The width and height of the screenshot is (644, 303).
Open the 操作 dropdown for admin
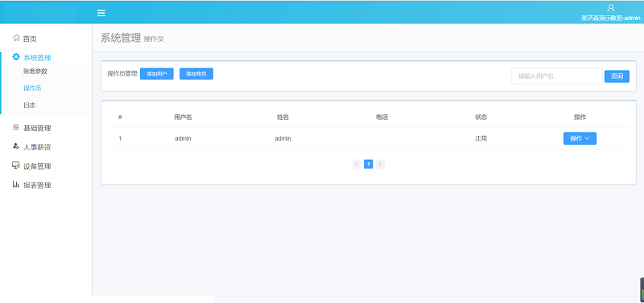580,138
